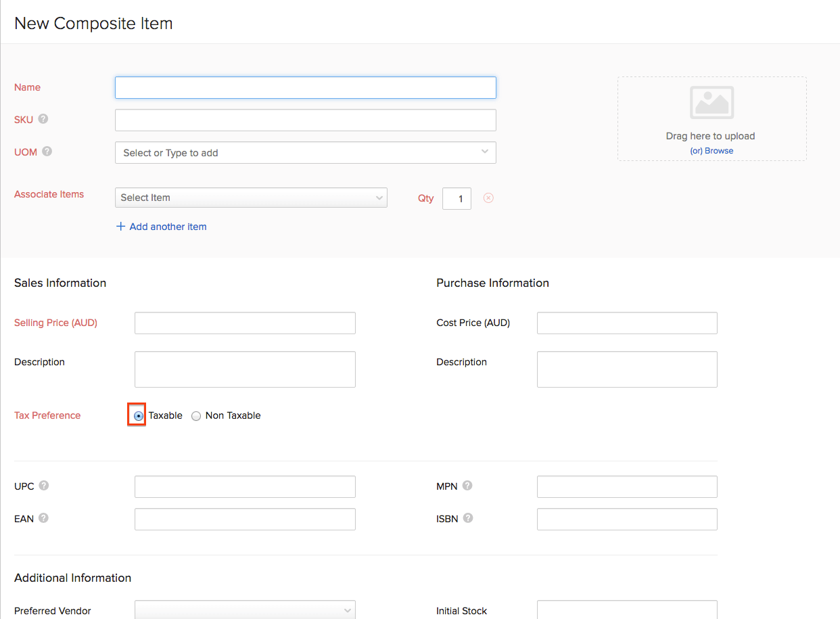This screenshot has width=840, height=619.
Task: Click the UPC help question mark icon
Action: pos(44,486)
